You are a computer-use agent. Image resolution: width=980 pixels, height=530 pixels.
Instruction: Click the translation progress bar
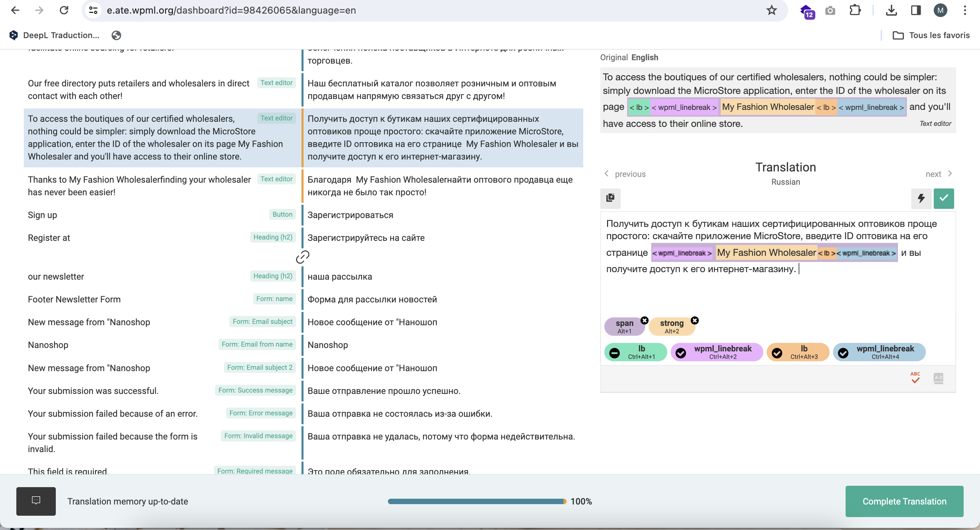pos(477,501)
